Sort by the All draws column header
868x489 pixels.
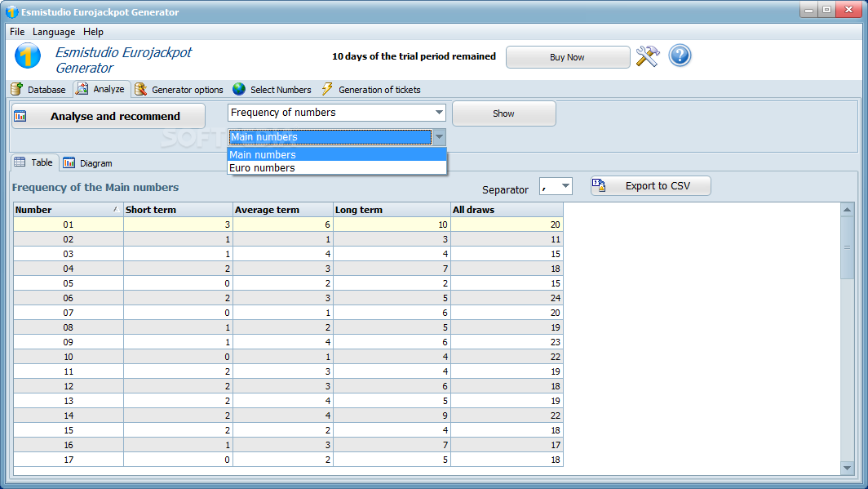pyautogui.click(x=507, y=209)
